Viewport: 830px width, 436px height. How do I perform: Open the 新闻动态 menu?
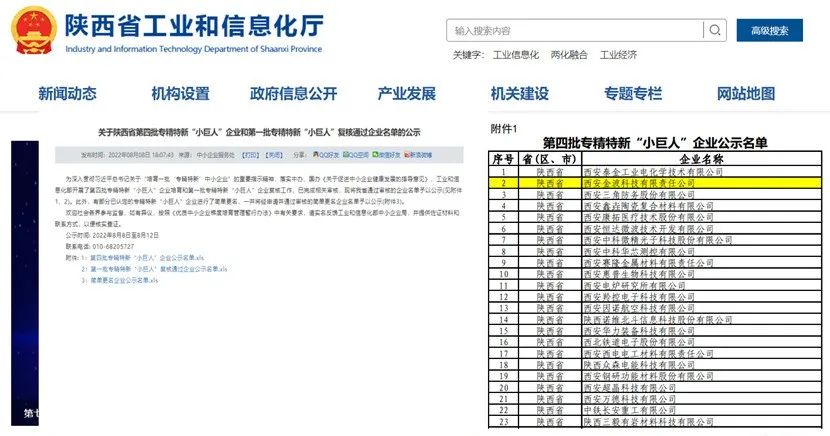tap(67, 94)
